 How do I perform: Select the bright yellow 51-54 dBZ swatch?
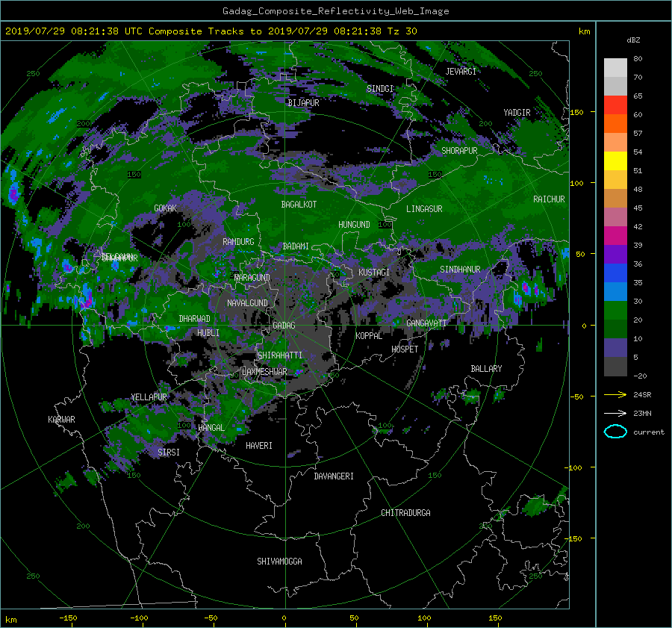coord(615,161)
